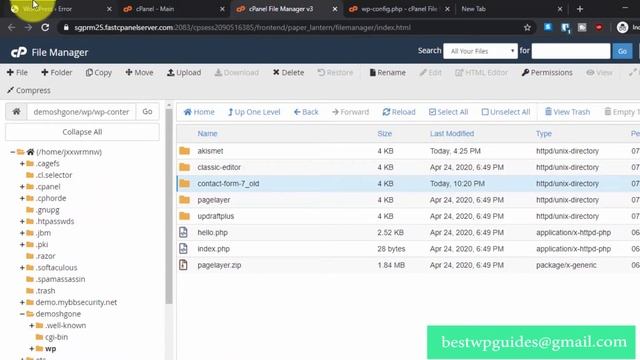Image resolution: width=640 pixels, height=360 pixels.
Task: Create a new Folder from toolbar
Action: (57, 73)
